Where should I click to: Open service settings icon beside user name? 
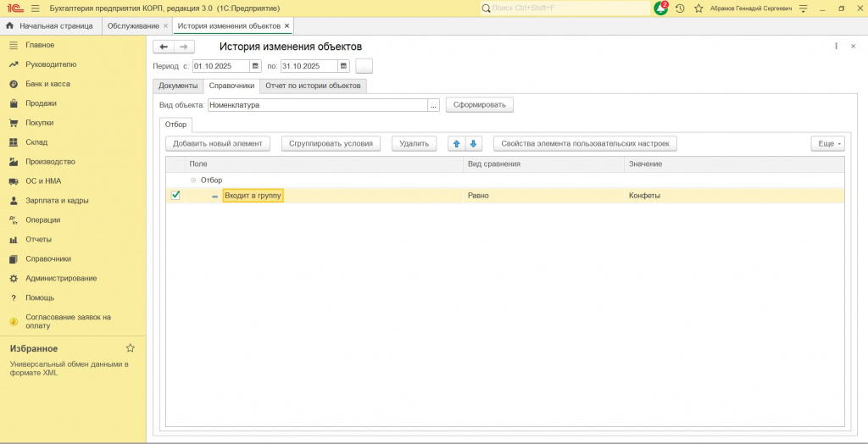click(x=804, y=8)
